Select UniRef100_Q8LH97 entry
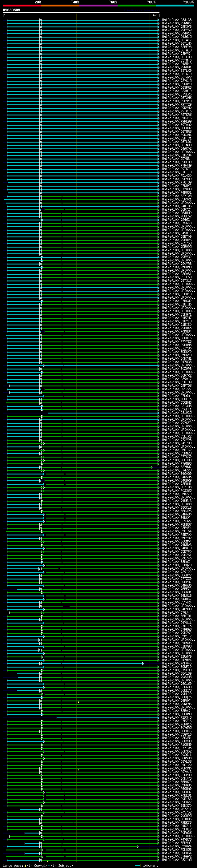 pyautogui.click(x=176, y=128)
